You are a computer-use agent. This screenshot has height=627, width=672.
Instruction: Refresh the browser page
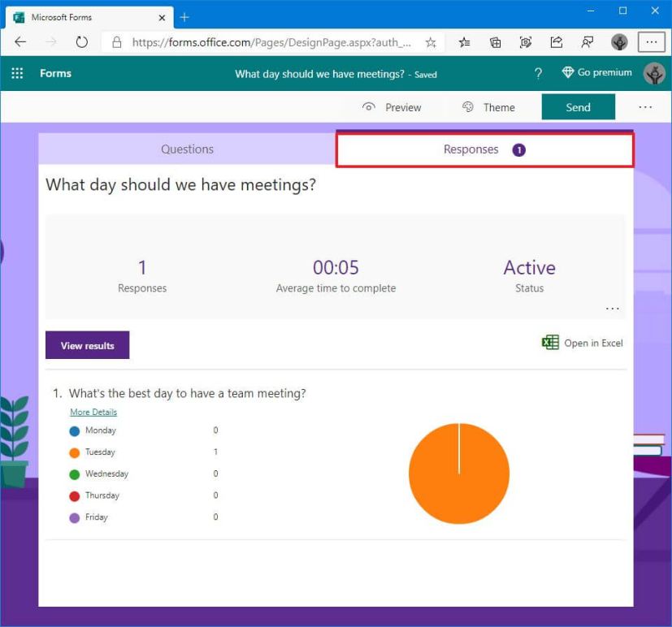pyautogui.click(x=81, y=42)
